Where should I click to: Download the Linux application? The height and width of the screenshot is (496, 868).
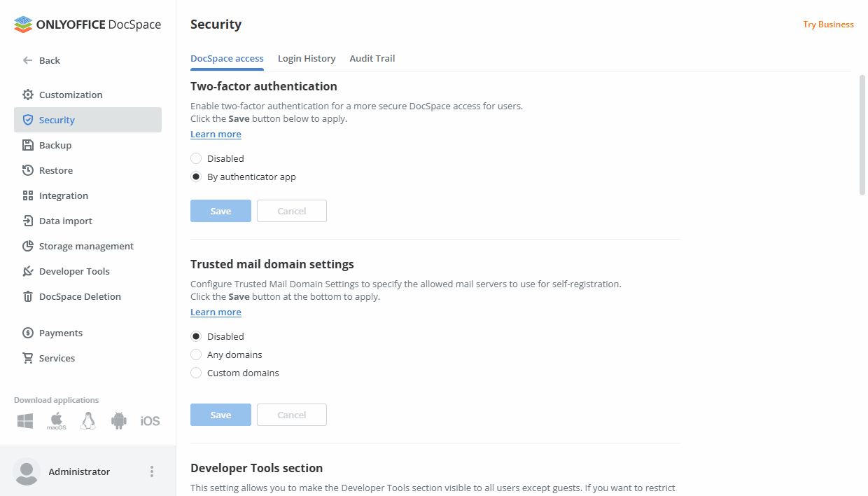tap(87, 420)
